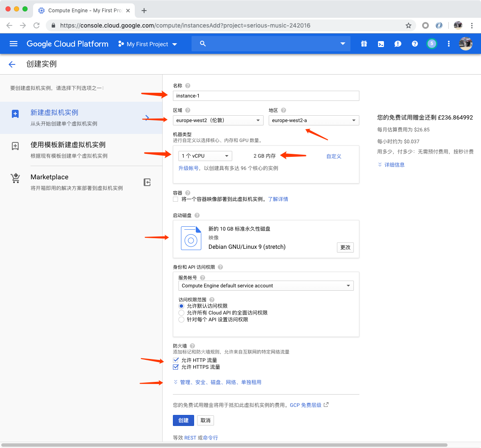Click help icon next to 容器
Image resolution: width=481 pixels, height=448 pixels.
tap(188, 193)
